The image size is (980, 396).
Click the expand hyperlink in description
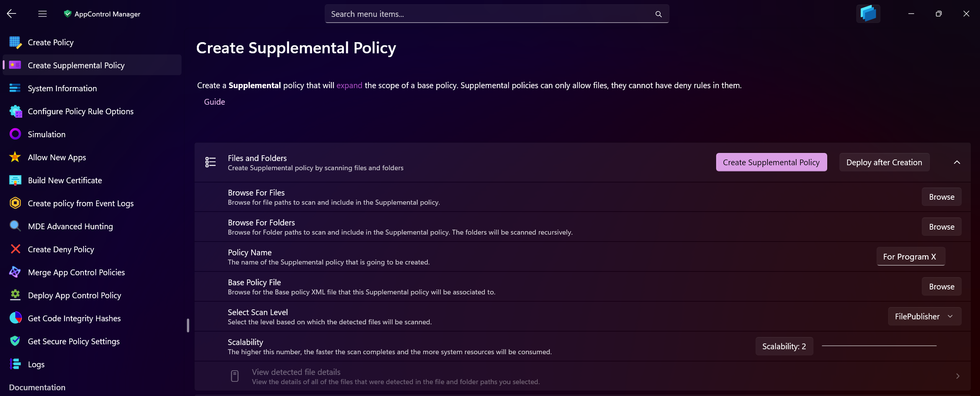coord(349,85)
